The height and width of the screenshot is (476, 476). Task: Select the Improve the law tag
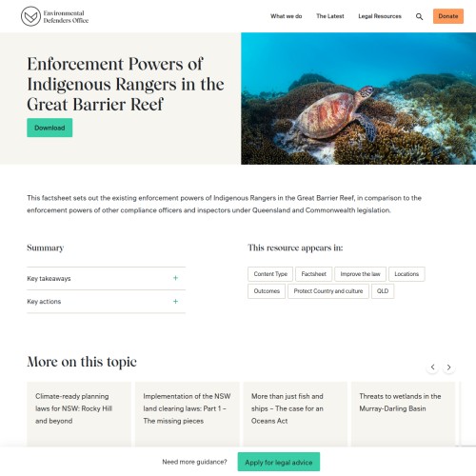360,274
